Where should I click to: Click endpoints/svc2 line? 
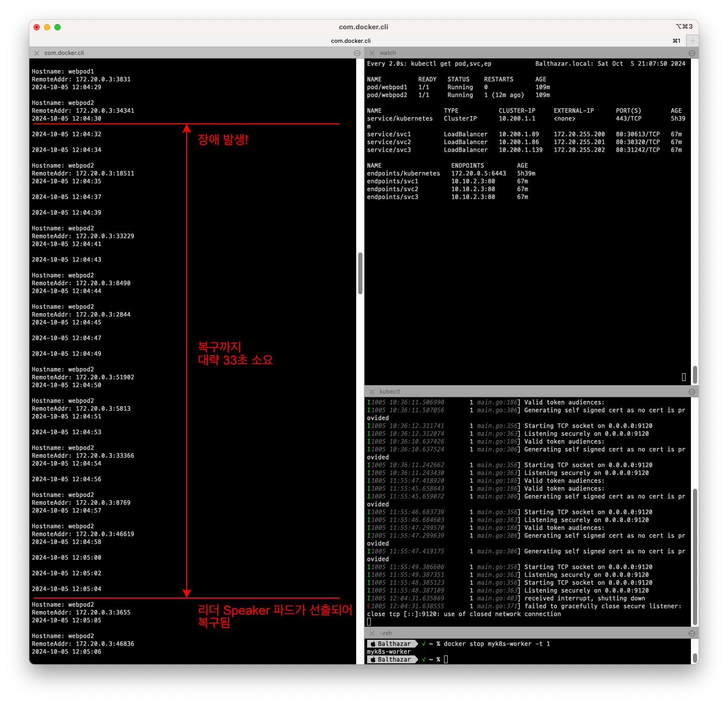point(448,189)
